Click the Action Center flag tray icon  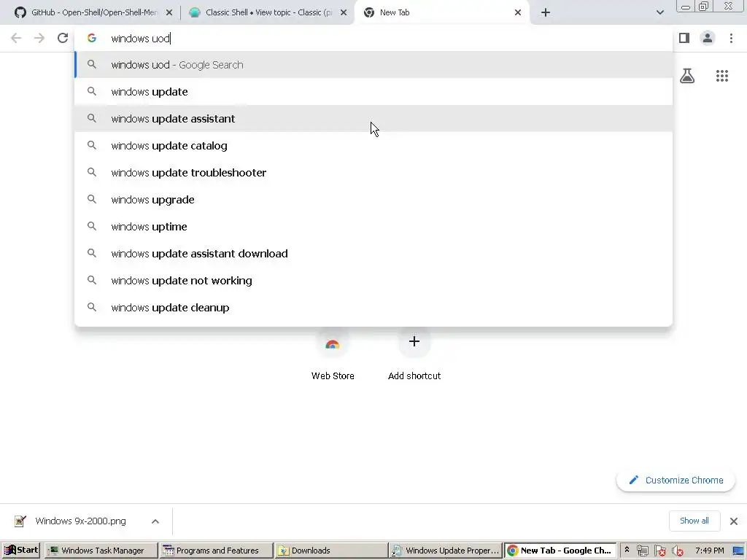point(659,551)
